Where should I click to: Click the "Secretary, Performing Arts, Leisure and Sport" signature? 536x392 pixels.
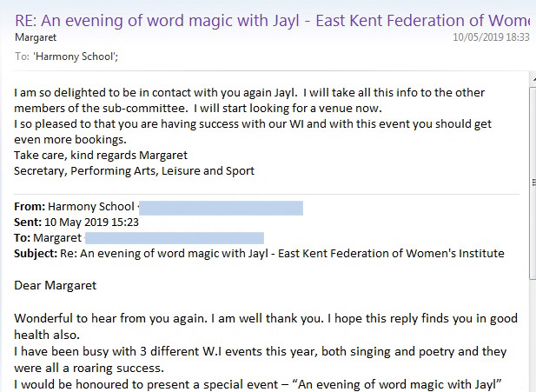pos(135,170)
